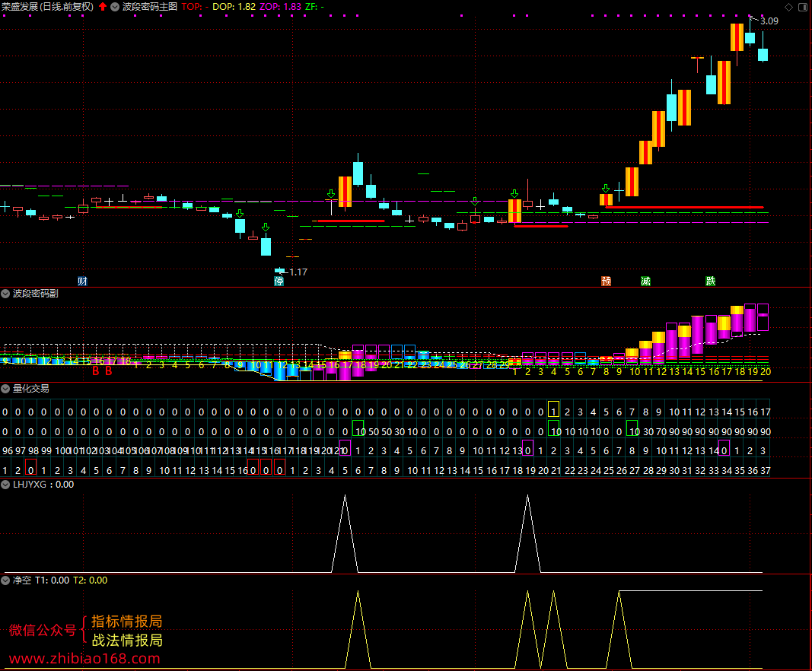Open the 财 info marker on the time axis
This screenshot has height=671, width=812.
82,281
